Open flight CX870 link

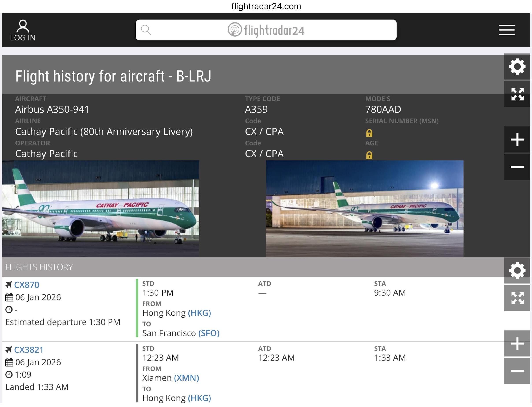26,285
